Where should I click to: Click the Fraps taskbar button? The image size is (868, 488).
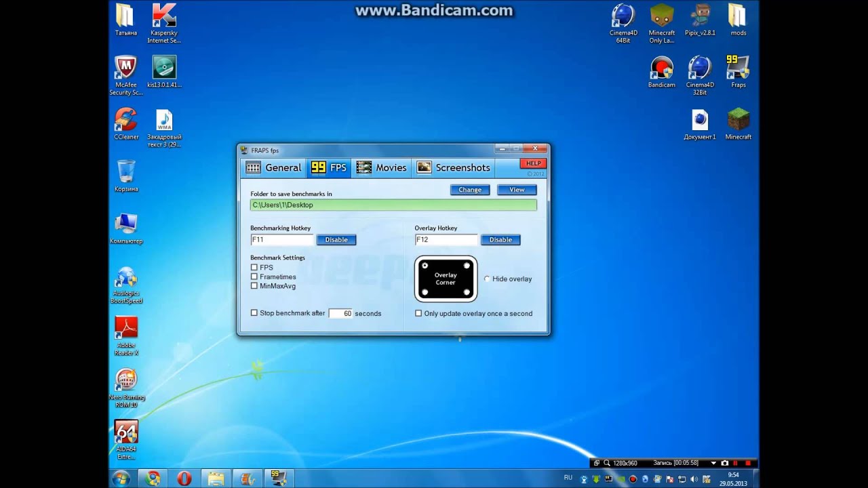[278, 479]
